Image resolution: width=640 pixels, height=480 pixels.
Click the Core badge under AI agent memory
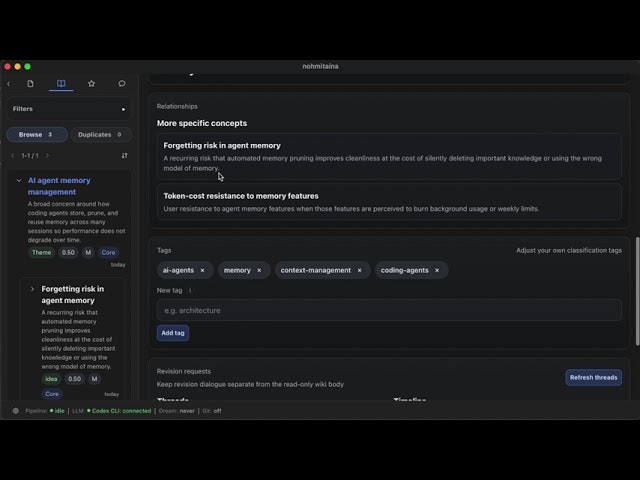point(108,253)
